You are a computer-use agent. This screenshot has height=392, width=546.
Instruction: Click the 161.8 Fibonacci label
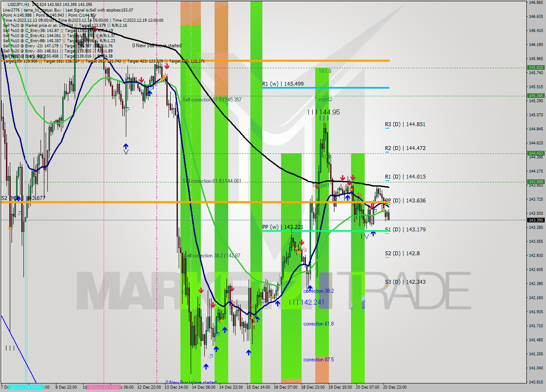pyautogui.click(x=324, y=71)
